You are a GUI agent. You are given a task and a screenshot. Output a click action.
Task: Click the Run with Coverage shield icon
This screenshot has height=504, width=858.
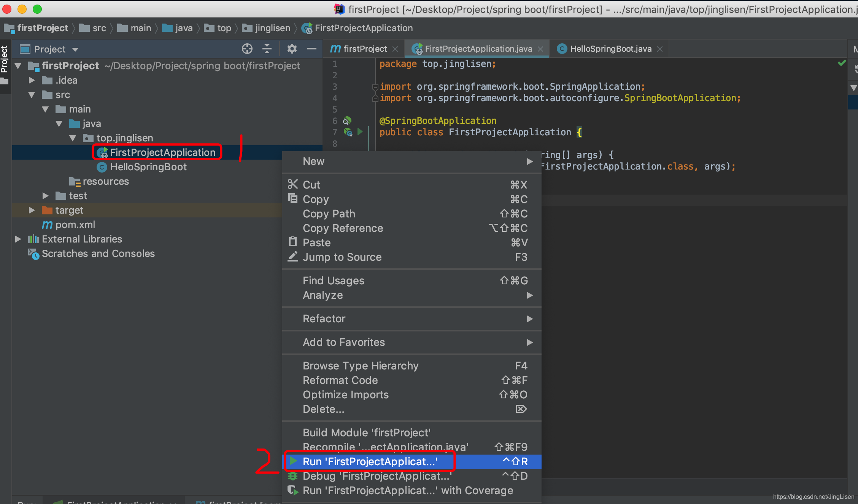(292, 490)
